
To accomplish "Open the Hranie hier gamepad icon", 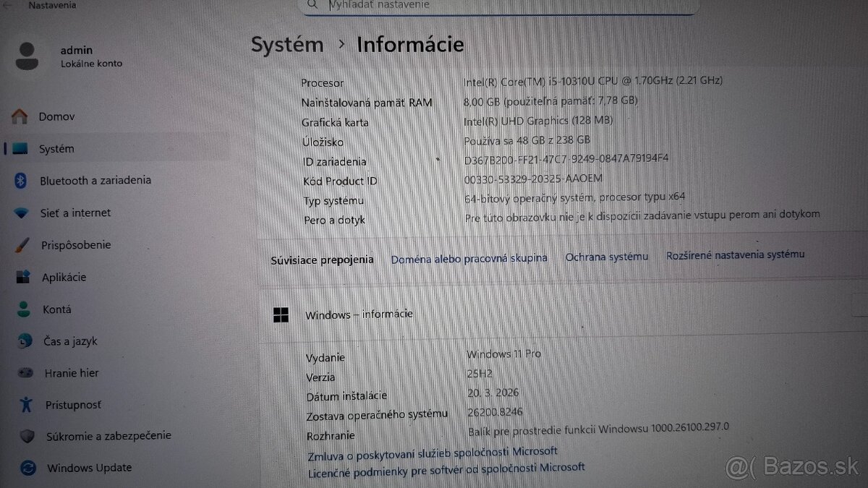I will pos(25,373).
